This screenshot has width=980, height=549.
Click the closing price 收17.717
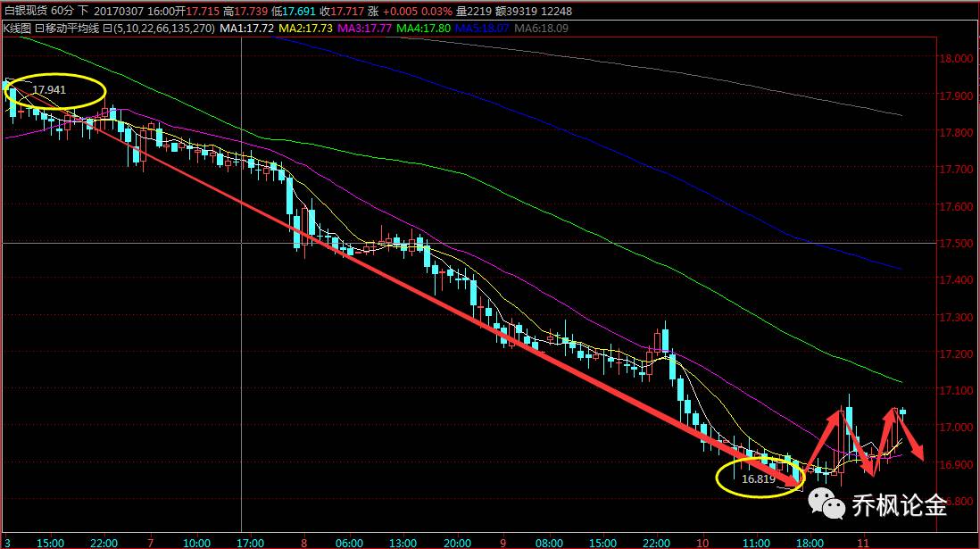(341, 11)
